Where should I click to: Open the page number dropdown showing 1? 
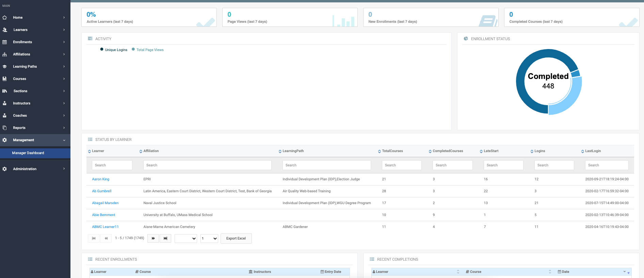click(x=209, y=239)
